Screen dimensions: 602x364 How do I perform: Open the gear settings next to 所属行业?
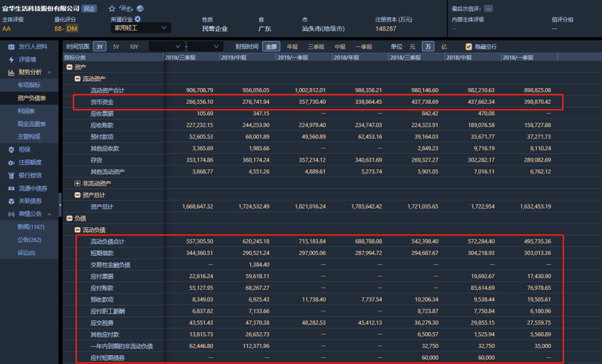pyautogui.click(x=138, y=19)
